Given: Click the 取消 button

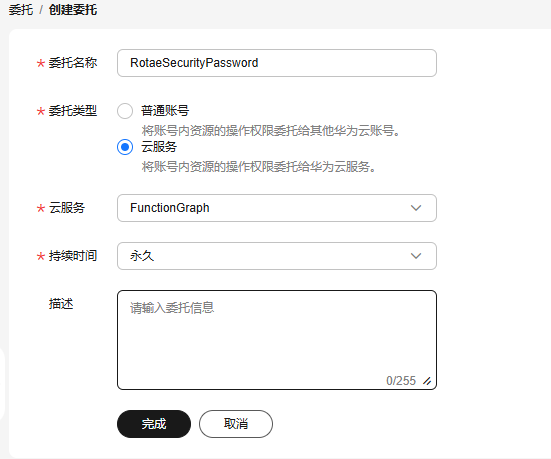Looking at the screenshot, I should point(236,424).
